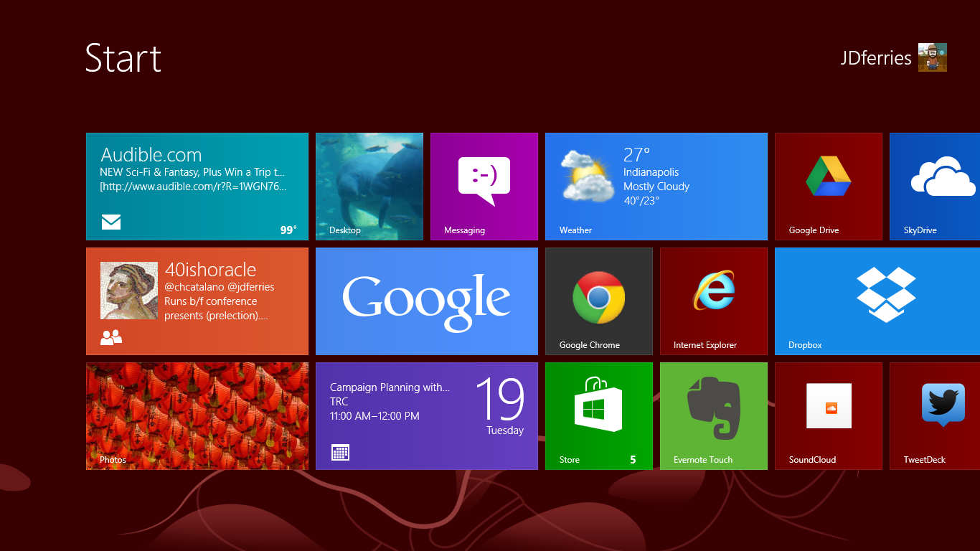Click the Tuesday day label
This screenshot has width=980, height=551.
(505, 430)
